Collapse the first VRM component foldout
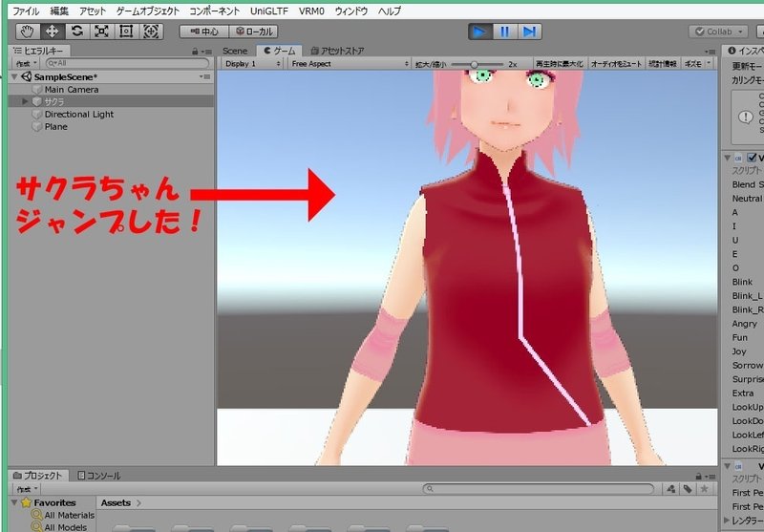This screenshot has width=764, height=532. (x=727, y=158)
